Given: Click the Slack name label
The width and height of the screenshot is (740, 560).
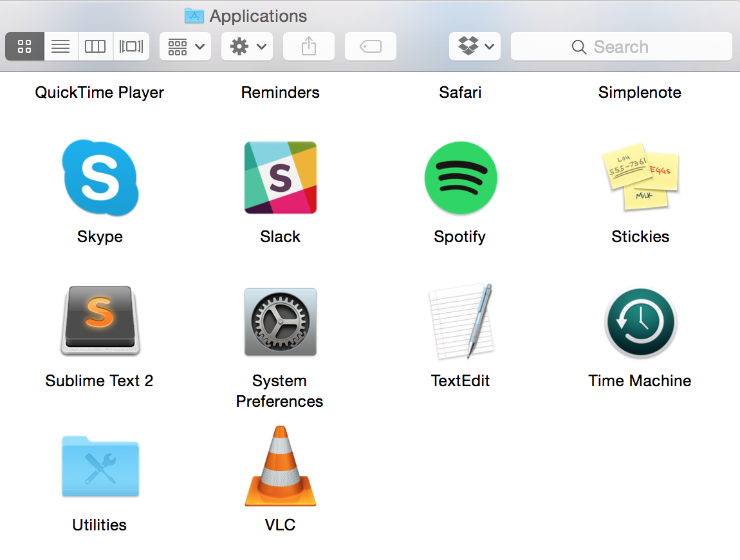Looking at the screenshot, I should tap(281, 236).
